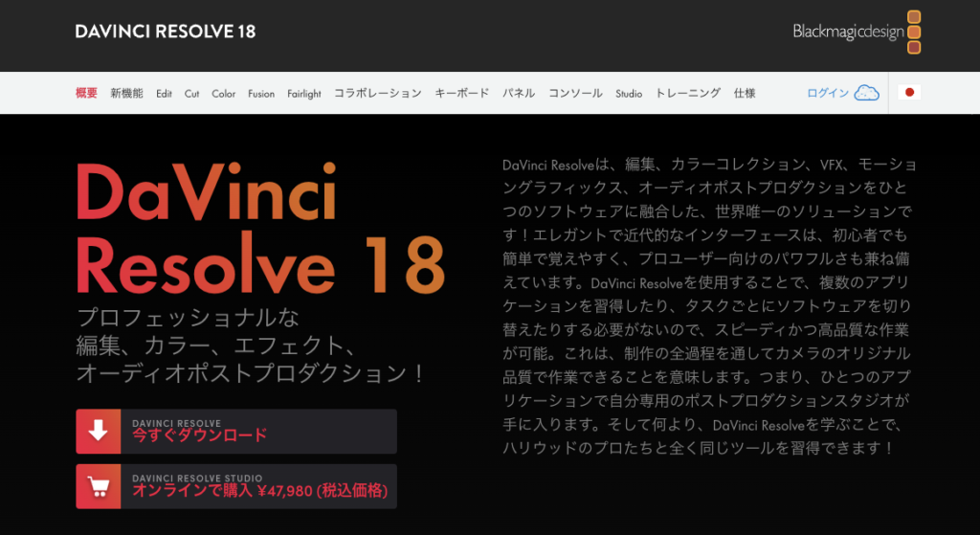Open the Color tab
980x535 pixels.
[223, 94]
